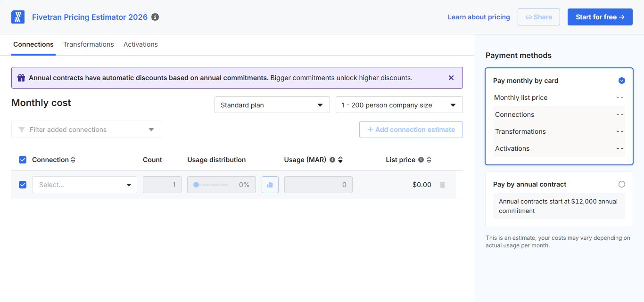
Task: Click Fivetran Pricing Estimator 2026 title
Action: click(90, 17)
